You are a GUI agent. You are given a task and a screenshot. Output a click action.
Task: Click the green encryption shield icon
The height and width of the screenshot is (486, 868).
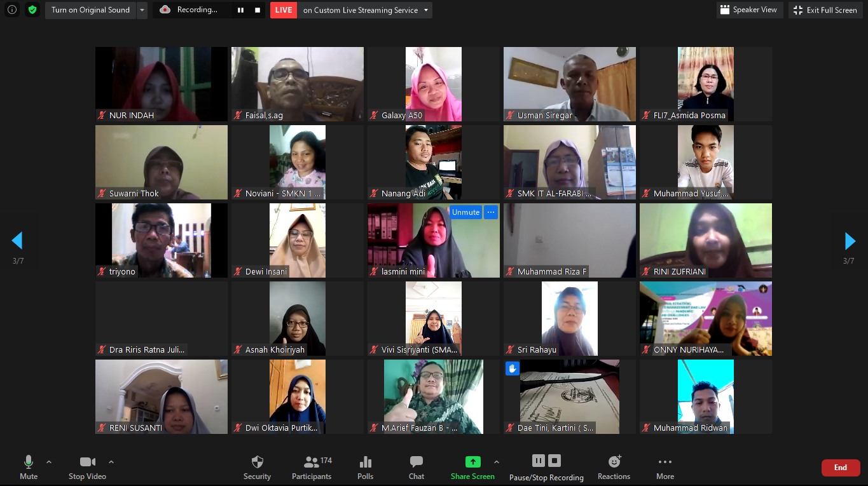pyautogui.click(x=32, y=10)
